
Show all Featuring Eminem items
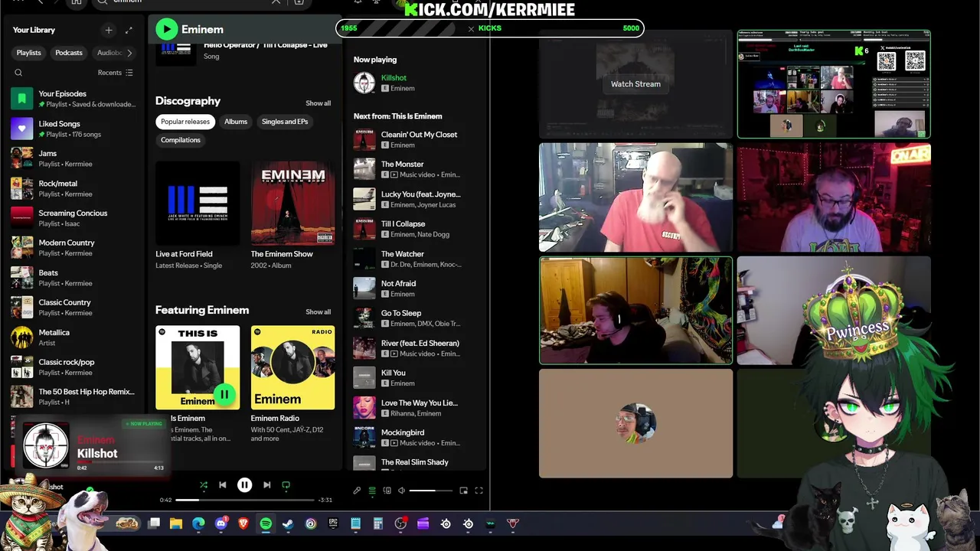click(318, 311)
